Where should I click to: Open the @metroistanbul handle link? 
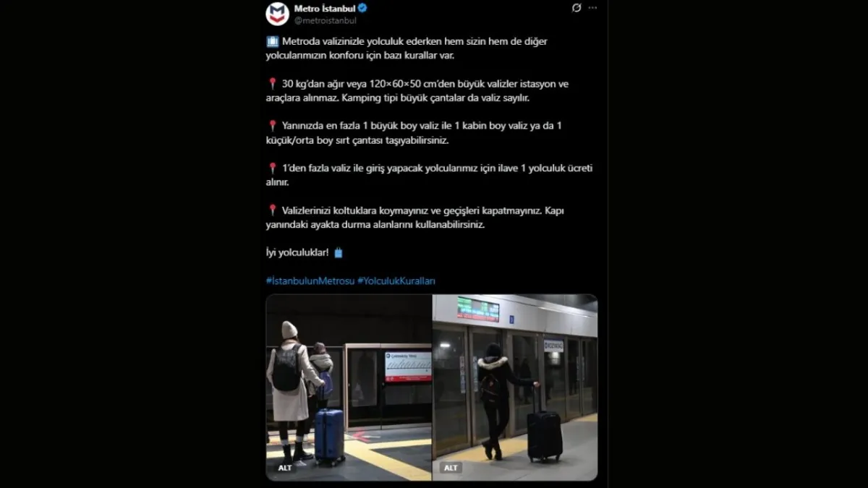tap(325, 20)
